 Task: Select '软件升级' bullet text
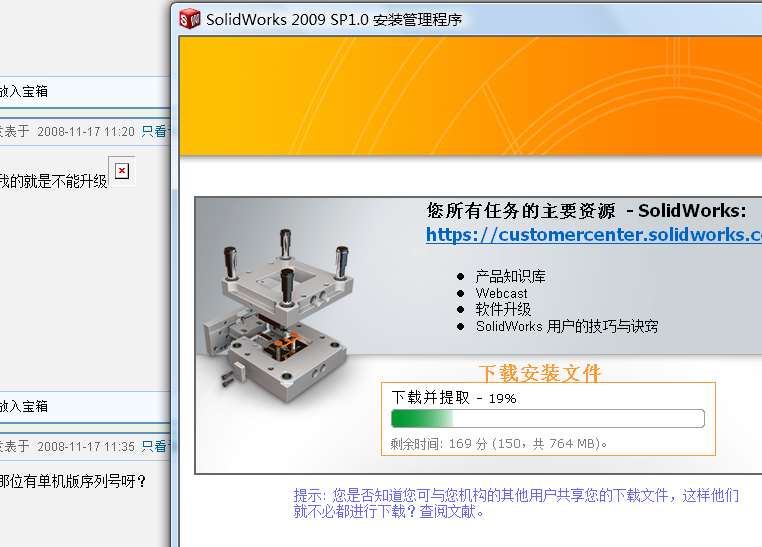coord(503,309)
